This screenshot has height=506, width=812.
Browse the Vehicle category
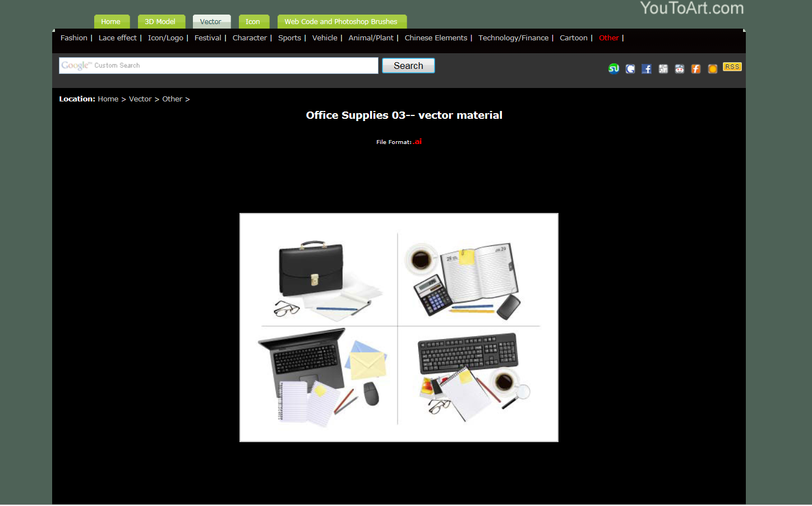pyautogui.click(x=325, y=38)
